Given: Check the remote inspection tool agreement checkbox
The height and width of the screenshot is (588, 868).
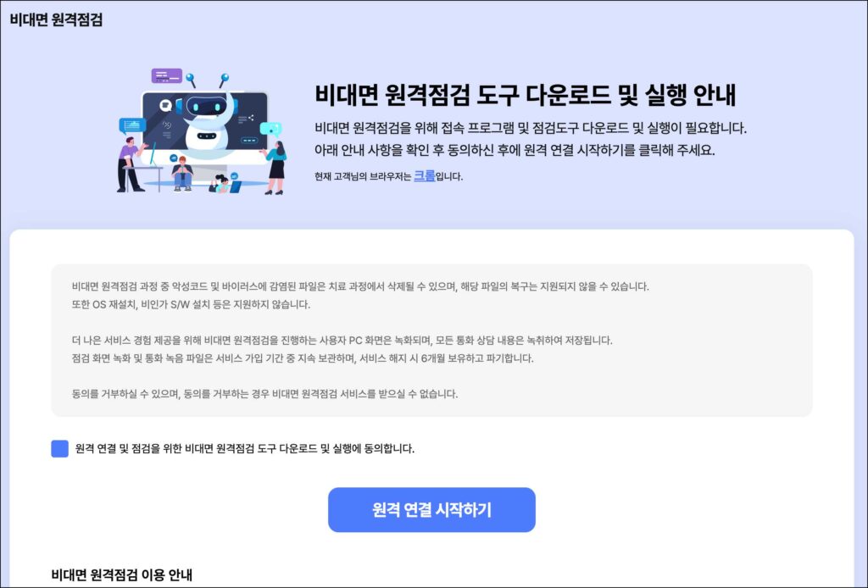Looking at the screenshot, I should pos(60,448).
